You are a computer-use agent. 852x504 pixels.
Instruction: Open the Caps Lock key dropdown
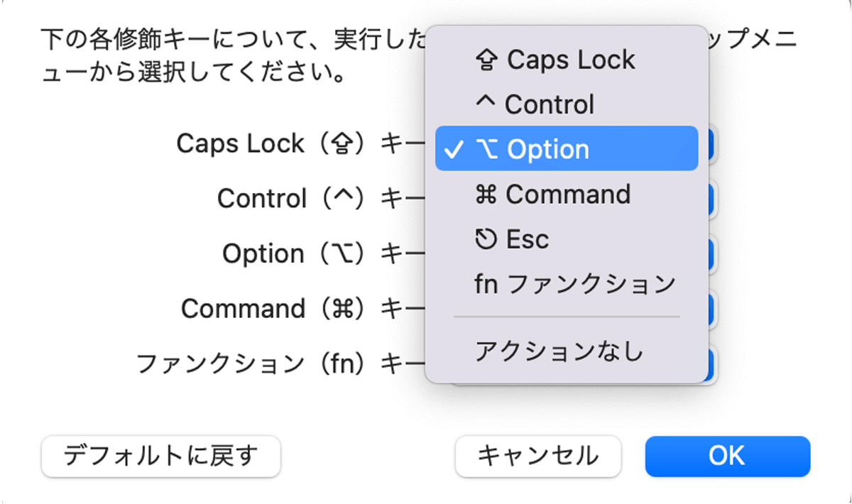click(711, 143)
